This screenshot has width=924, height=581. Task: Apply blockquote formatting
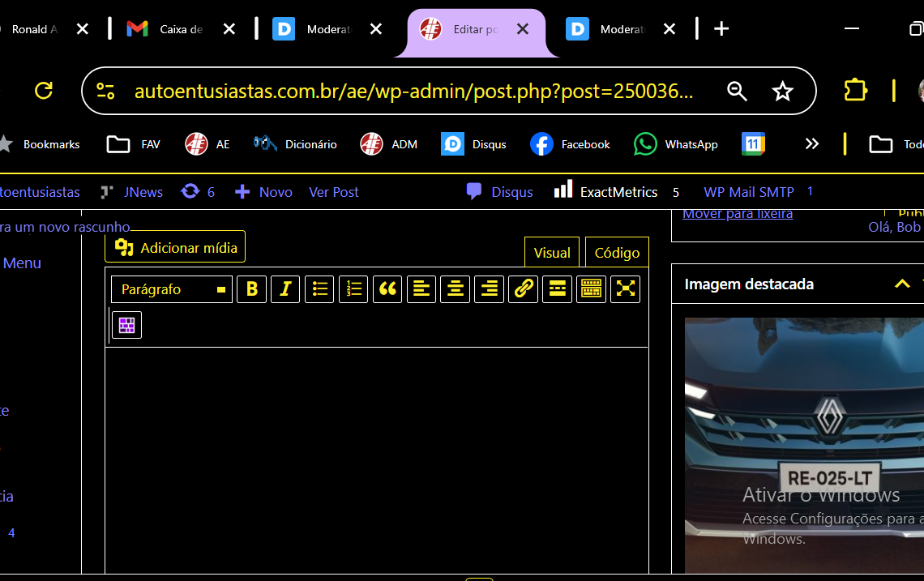point(387,289)
